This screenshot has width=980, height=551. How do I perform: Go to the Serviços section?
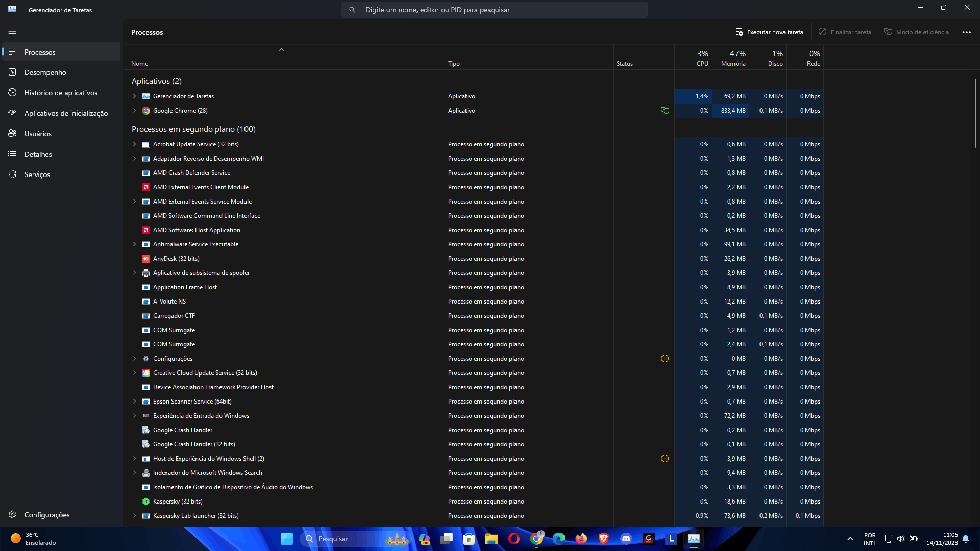pyautogui.click(x=37, y=174)
